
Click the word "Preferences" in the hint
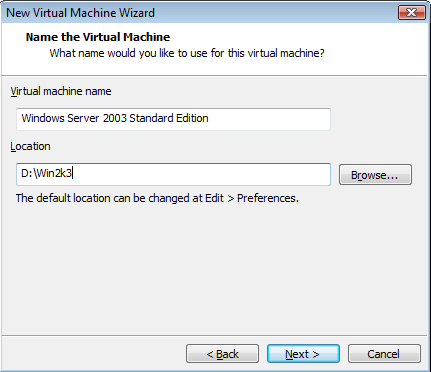pos(268,198)
